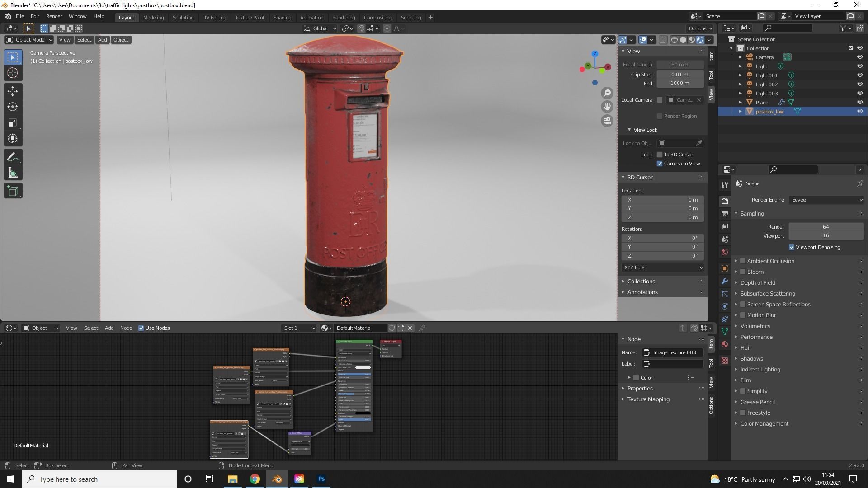868x488 pixels.
Task: Enable Ambient Occlusion checkbox
Action: (x=743, y=261)
